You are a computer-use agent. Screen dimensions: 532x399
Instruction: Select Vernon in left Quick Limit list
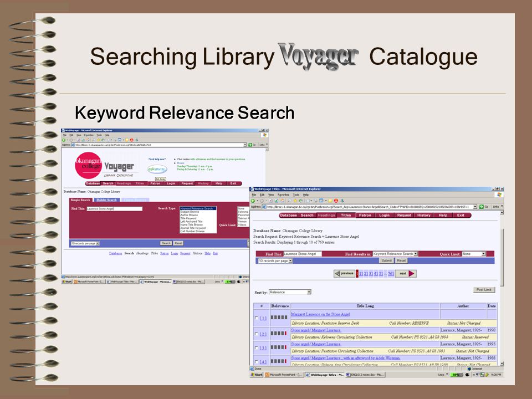pos(243,222)
